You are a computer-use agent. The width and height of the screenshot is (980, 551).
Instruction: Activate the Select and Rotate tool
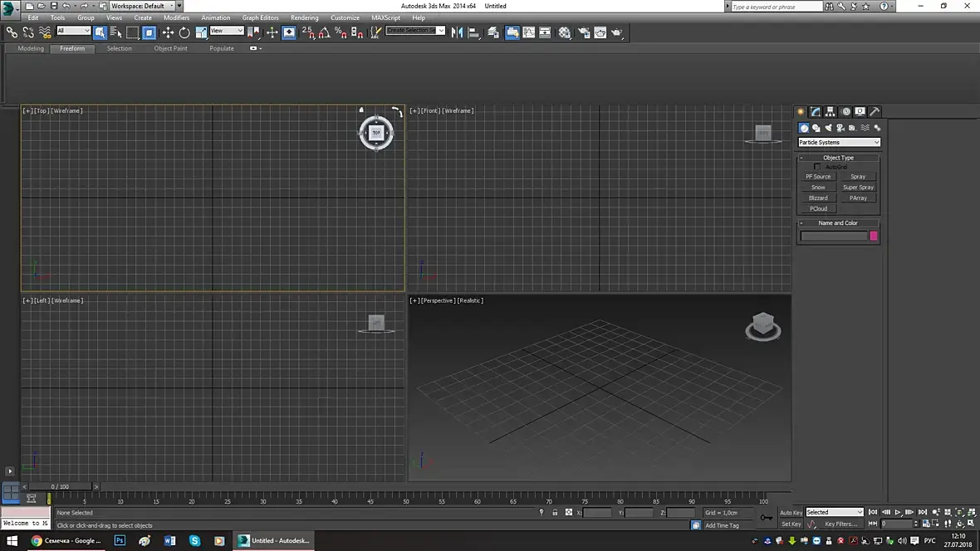pos(184,33)
